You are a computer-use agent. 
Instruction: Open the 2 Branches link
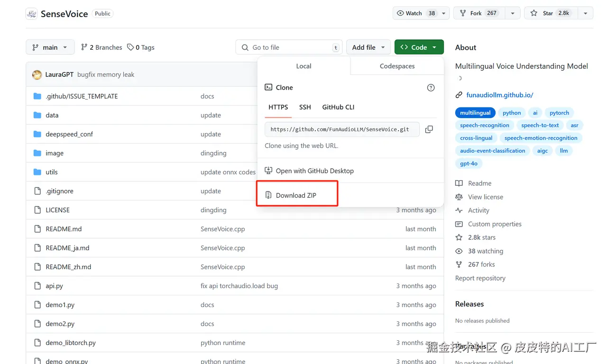(x=101, y=47)
